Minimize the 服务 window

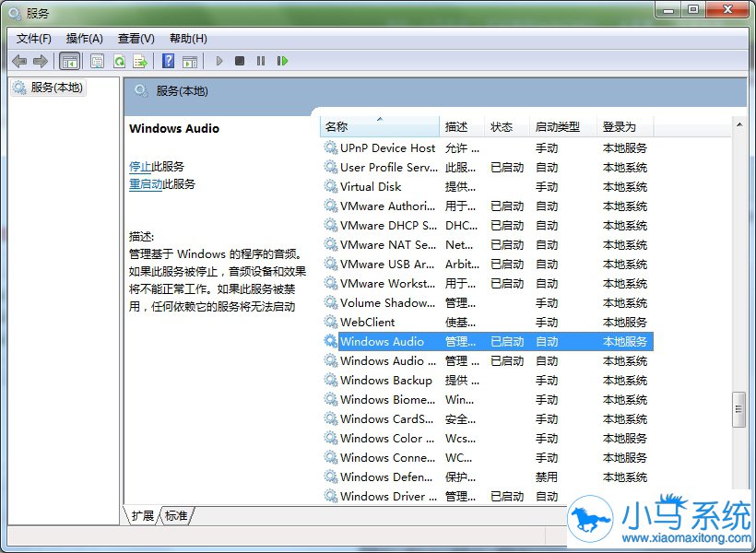coord(668,9)
